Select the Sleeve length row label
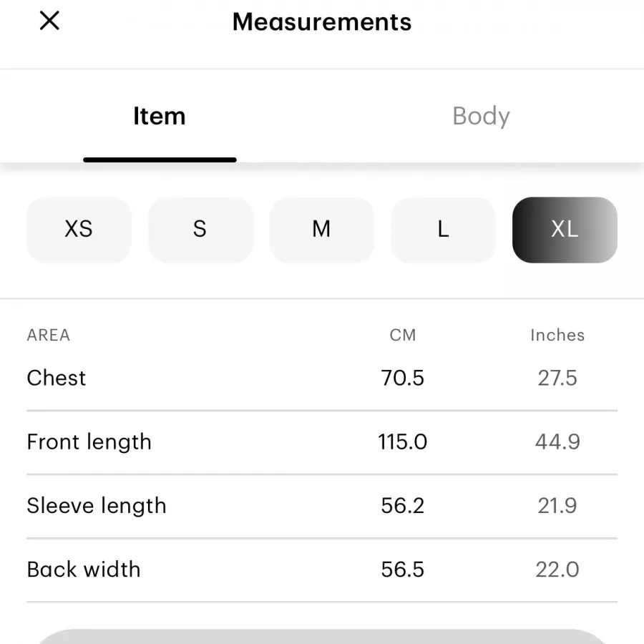 pyautogui.click(x=97, y=505)
